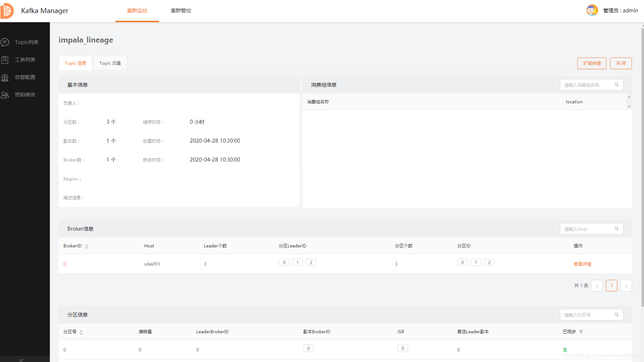Image resolution: width=644 pixels, height=362 pixels.
Task: Click search icon in consumer group field
Action: [617, 85]
